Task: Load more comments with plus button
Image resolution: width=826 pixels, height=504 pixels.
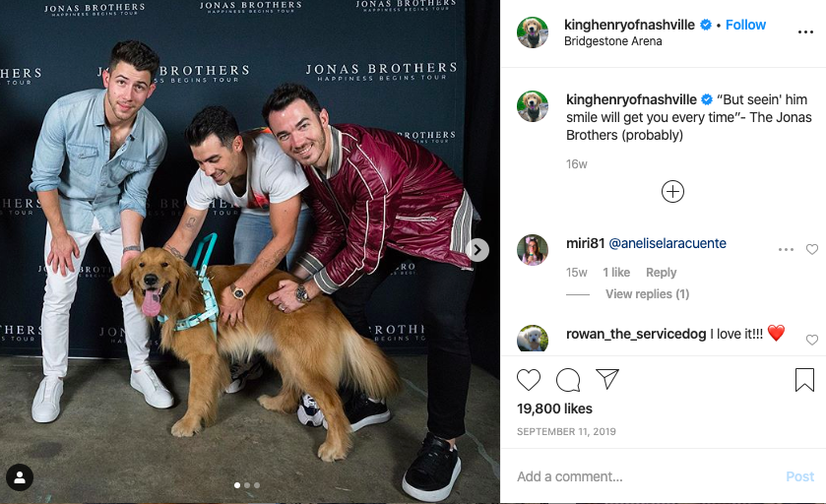Action: coord(672,191)
